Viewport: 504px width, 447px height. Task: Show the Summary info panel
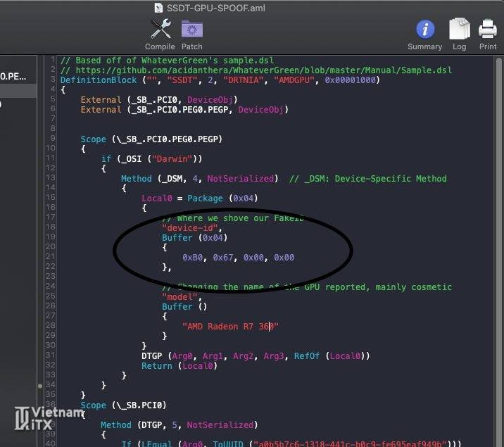click(424, 29)
